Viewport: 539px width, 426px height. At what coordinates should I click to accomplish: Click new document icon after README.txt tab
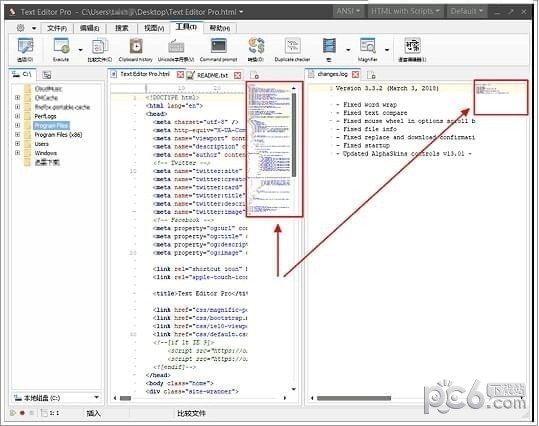click(254, 75)
